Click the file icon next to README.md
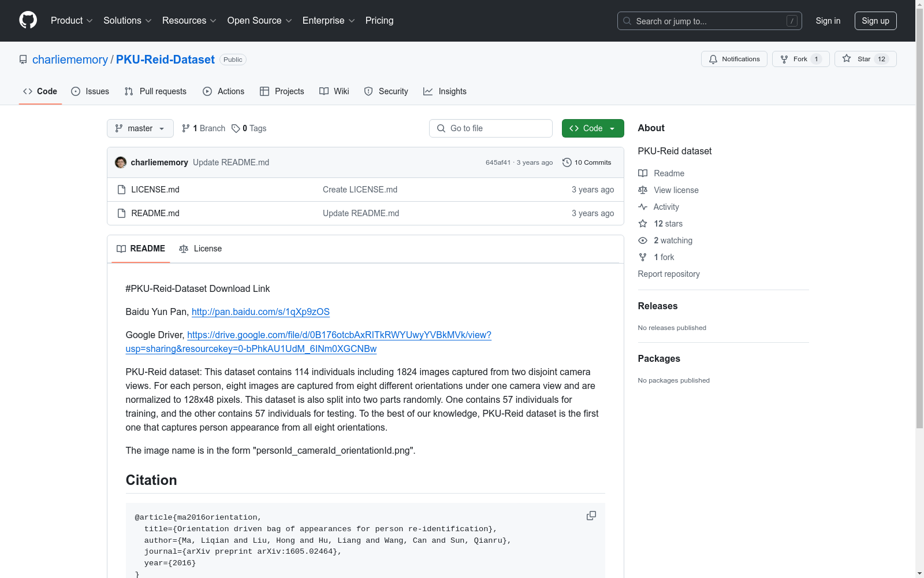Image resolution: width=924 pixels, height=578 pixels. point(121,213)
